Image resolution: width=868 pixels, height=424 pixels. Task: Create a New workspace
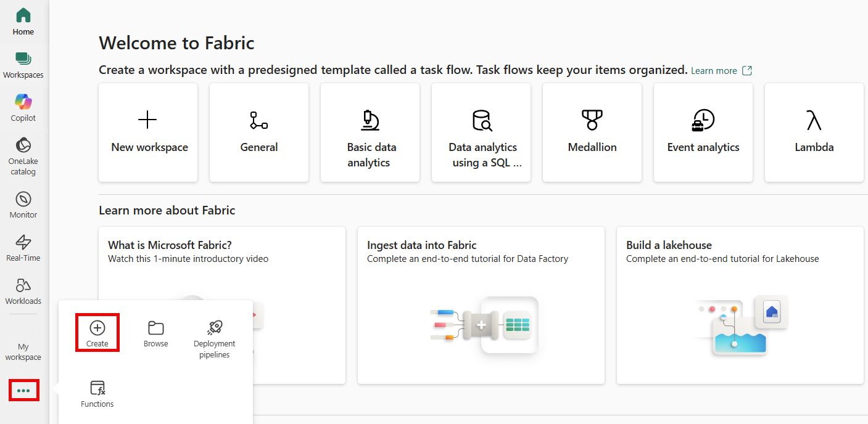pyautogui.click(x=148, y=132)
